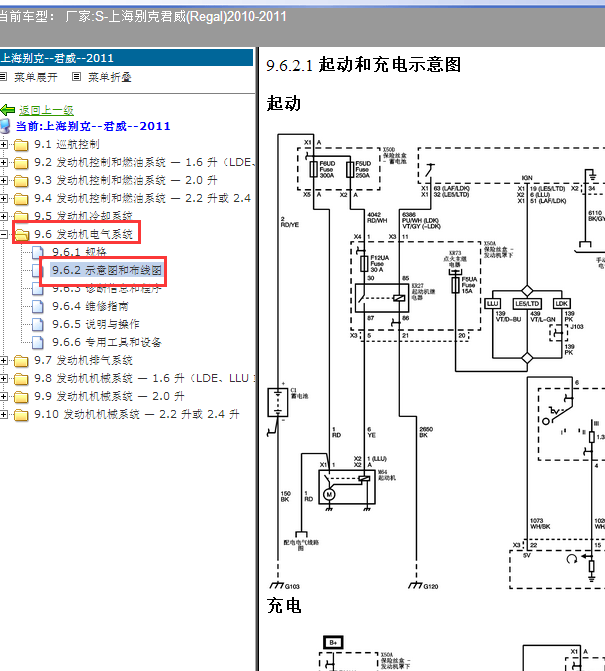Image resolution: width=605 pixels, height=671 pixels.
Task: Click the B+ box in charging diagram
Action: pyautogui.click(x=333, y=642)
